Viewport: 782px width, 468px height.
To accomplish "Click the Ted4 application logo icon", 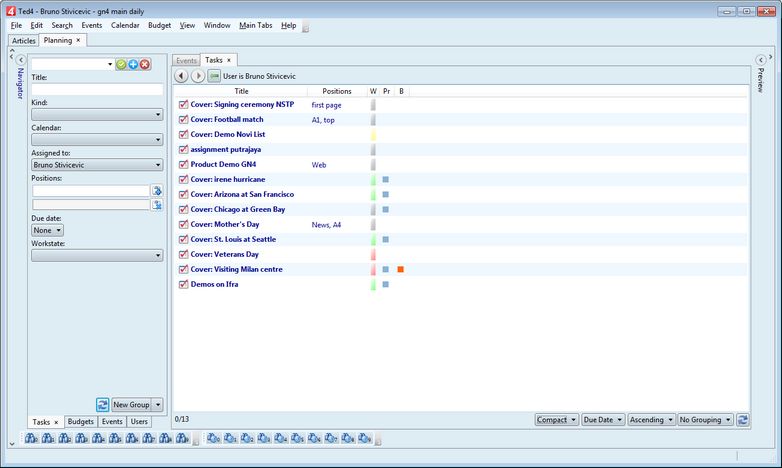I will coord(11,10).
